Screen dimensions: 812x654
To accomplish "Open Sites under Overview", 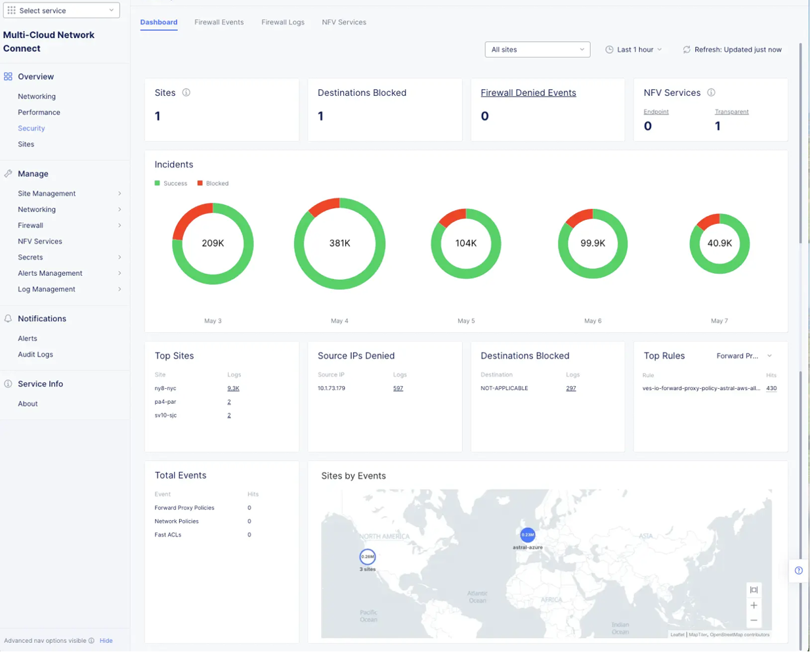I will pyautogui.click(x=26, y=144).
